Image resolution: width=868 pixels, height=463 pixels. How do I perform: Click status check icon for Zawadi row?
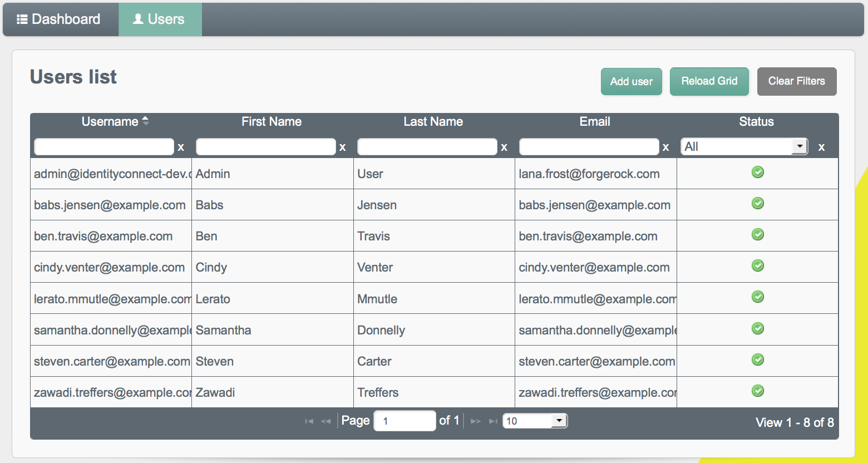click(758, 391)
